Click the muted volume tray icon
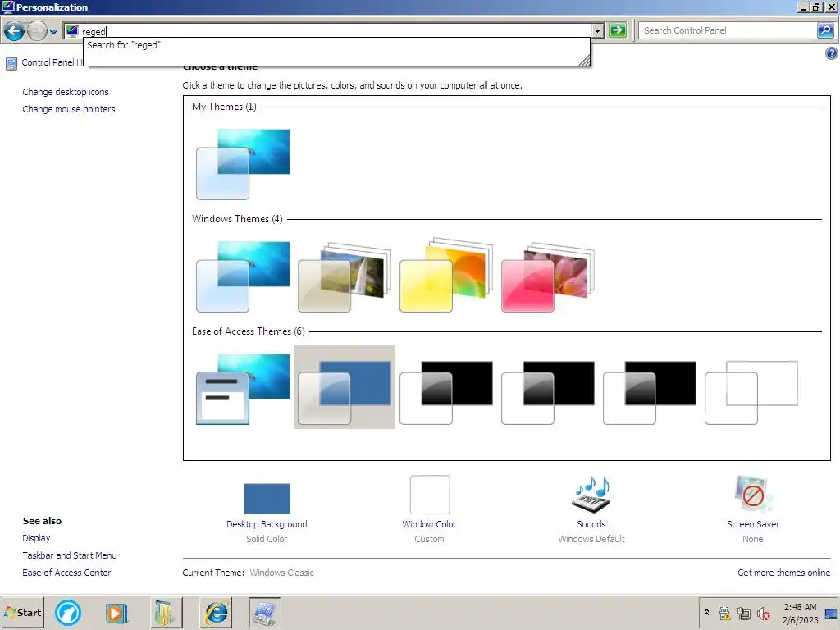This screenshot has height=630, width=840. pyautogui.click(x=764, y=614)
